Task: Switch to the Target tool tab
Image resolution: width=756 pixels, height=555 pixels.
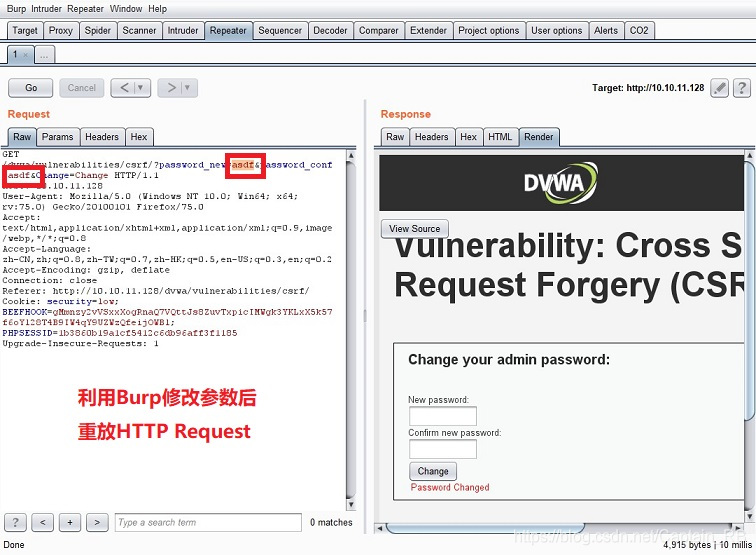Action: pos(25,30)
